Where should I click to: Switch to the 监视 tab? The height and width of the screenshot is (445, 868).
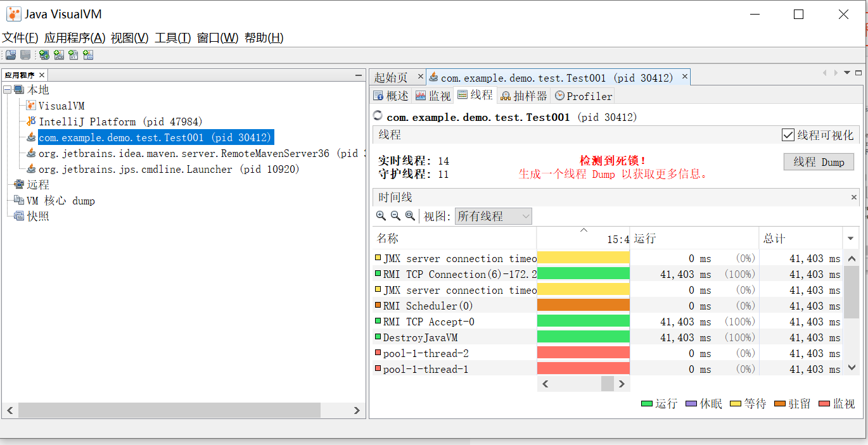click(x=433, y=96)
